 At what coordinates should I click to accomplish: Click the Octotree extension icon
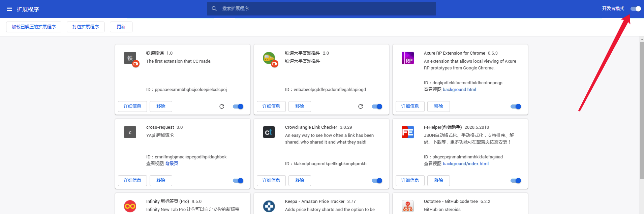[408, 206]
